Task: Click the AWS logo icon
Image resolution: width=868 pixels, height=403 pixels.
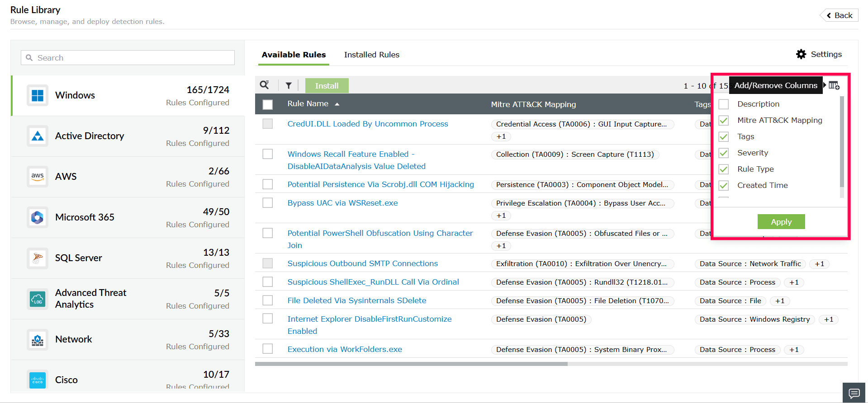Action: tap(38, 177)
